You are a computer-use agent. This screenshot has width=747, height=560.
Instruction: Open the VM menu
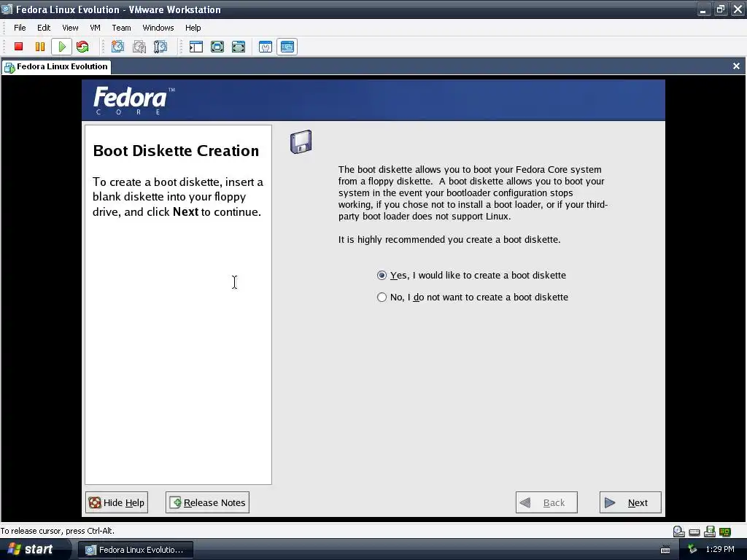(96, 28)
